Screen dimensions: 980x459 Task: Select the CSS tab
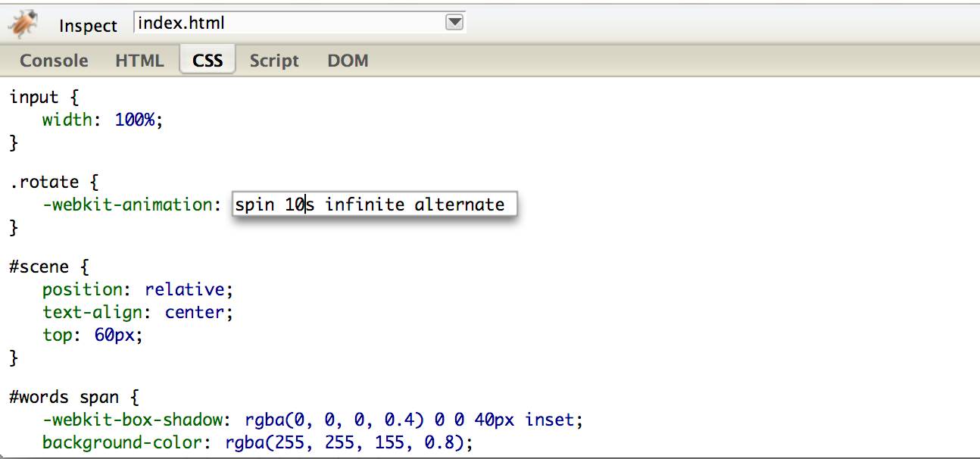[208, 61]
